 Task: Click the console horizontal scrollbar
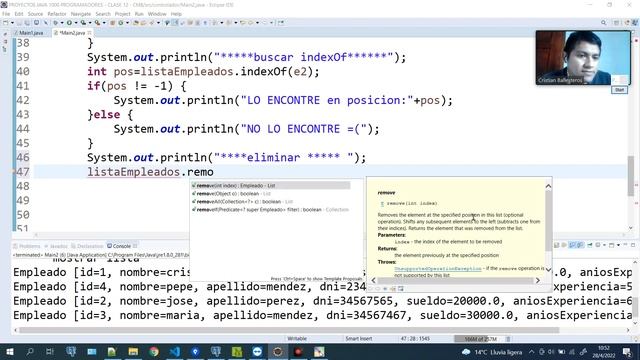(x=289, y=330)
